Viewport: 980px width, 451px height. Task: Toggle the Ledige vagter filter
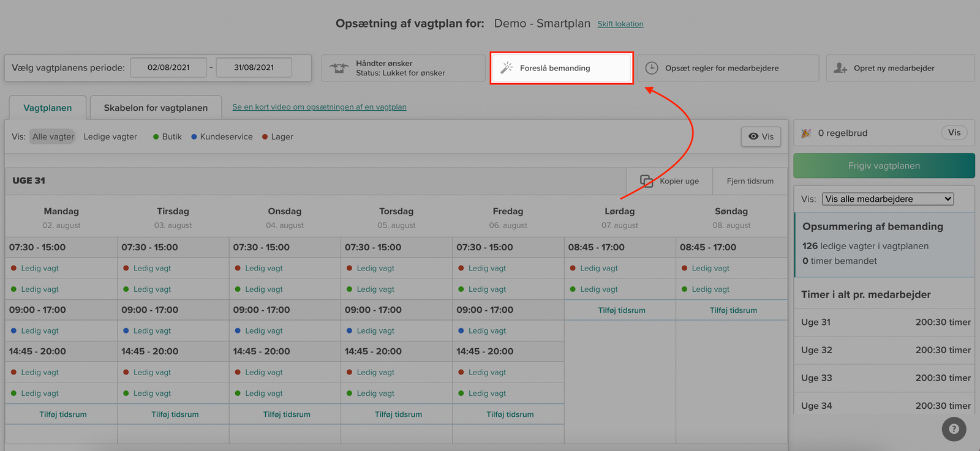[x=110, y=136]
